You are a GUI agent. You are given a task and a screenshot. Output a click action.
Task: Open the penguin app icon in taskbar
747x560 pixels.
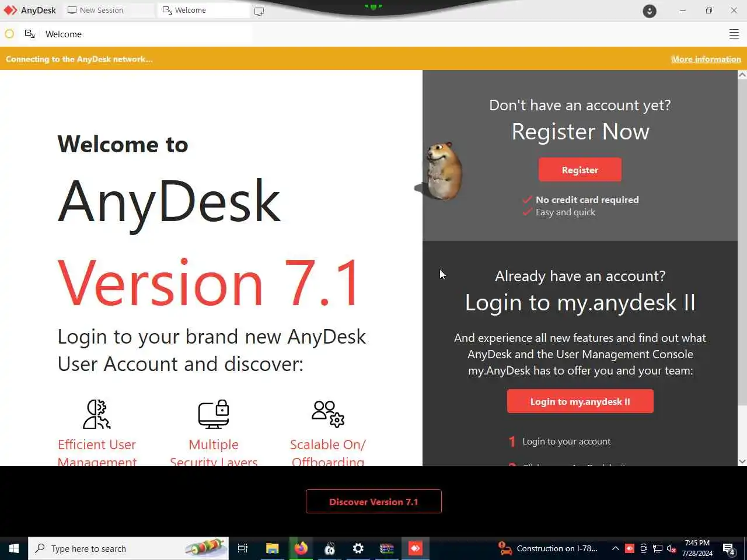pos(330,548)
